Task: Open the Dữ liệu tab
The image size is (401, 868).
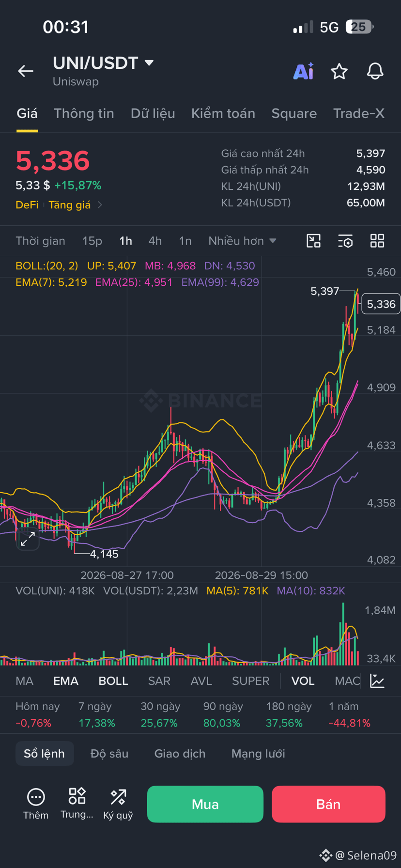Action: pyautogui.click(x=153, y=113)
